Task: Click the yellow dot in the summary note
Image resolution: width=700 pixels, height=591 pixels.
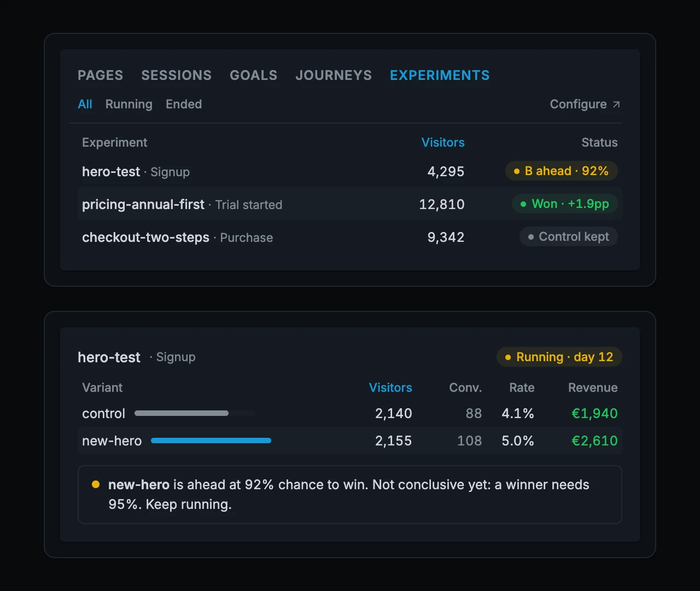Action: 96,484
